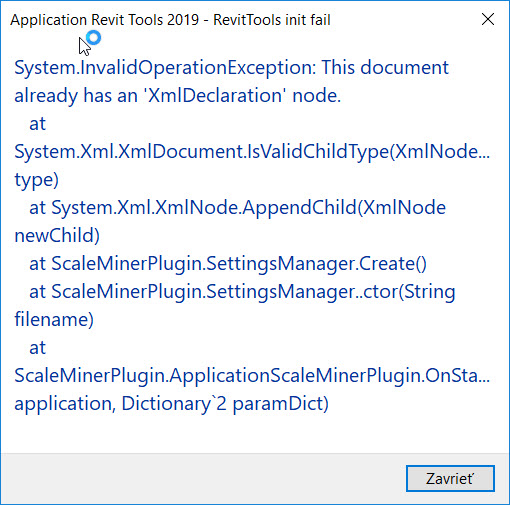Click the 'type)' text line
This screenshot has height=505, width=510.
point(36,180)
